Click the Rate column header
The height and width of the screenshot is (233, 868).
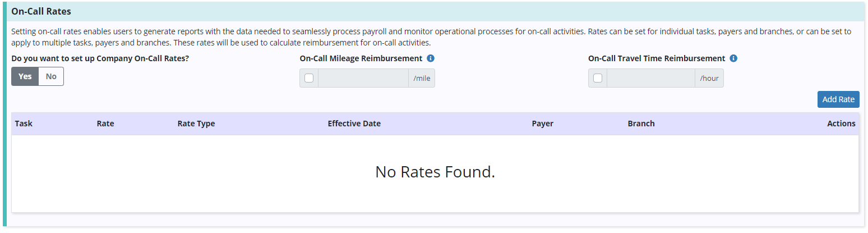[105, 124]
